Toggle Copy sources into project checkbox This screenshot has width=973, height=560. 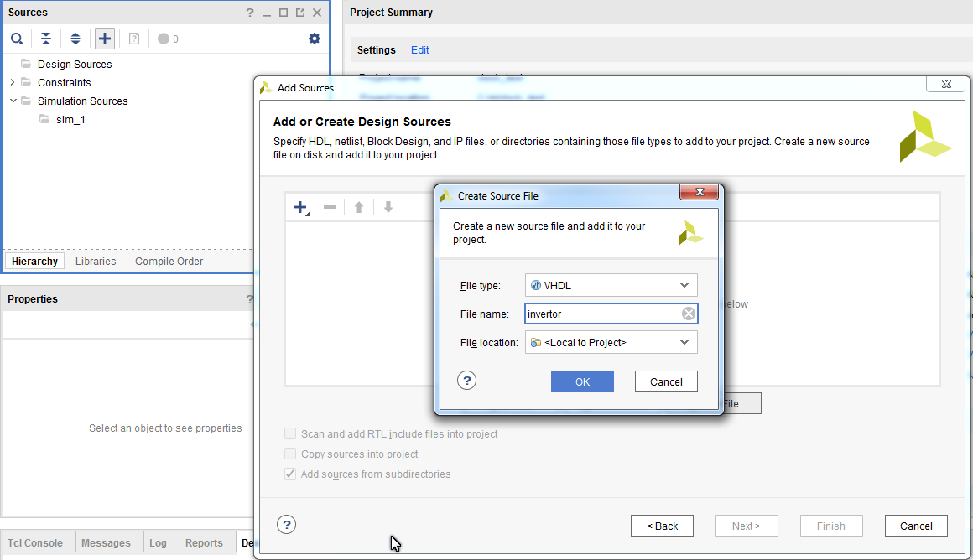click(x=289, y=454)
